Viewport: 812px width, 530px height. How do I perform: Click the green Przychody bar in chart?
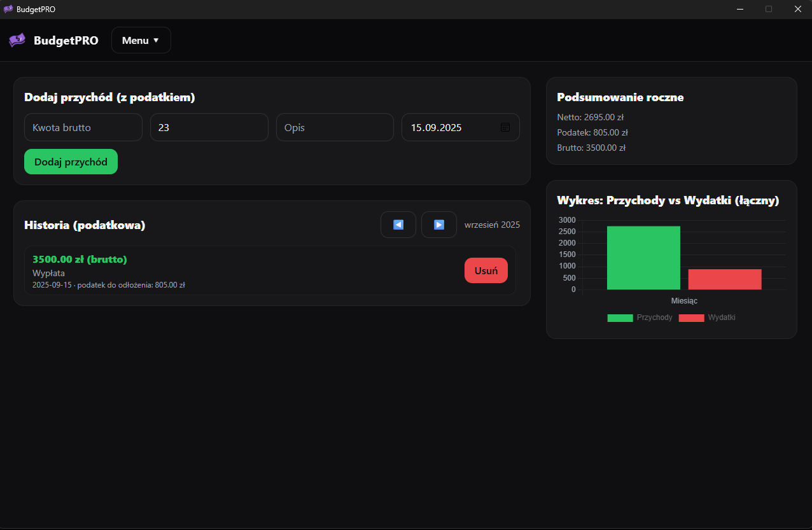[x=643, y=258]
